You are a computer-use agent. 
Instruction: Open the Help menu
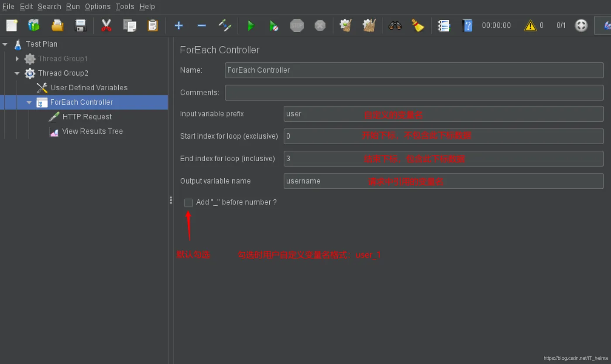[x=147, y=7]
